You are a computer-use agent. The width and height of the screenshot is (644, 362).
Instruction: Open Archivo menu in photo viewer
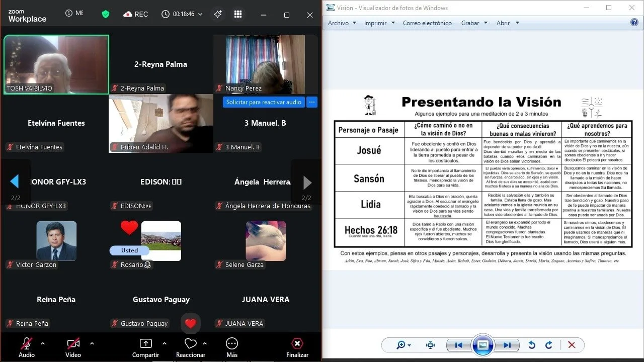pos(342,23)
